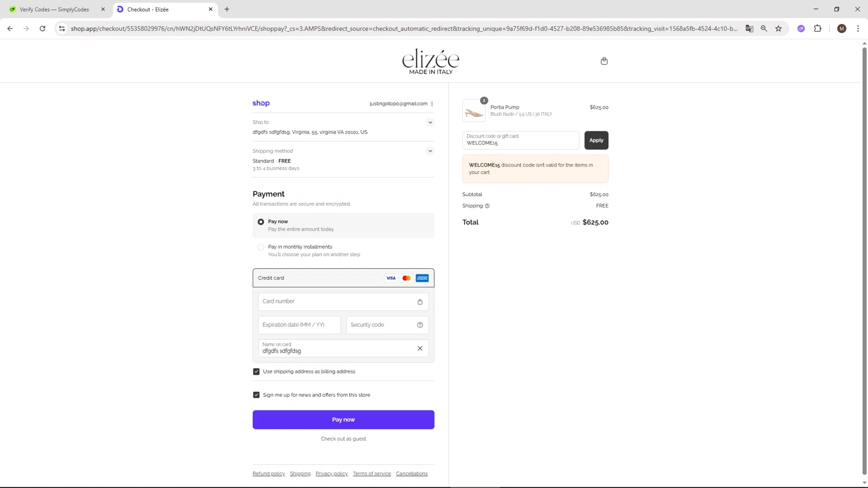This screenshot has width=868, height=488.
Task: Open the browser extensions puzzle icon
Action: (x=818, y=28)
